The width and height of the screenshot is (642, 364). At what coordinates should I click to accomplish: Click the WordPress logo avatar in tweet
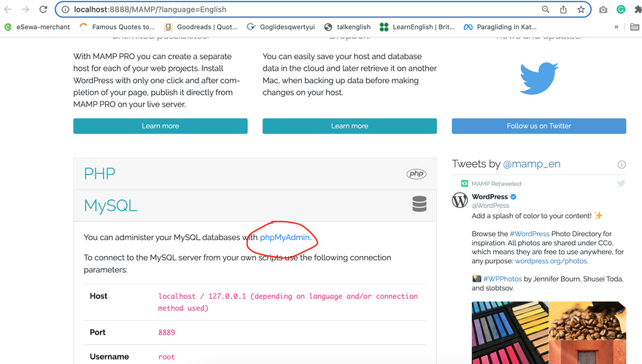pyautogui.click(x=460, y=200)
